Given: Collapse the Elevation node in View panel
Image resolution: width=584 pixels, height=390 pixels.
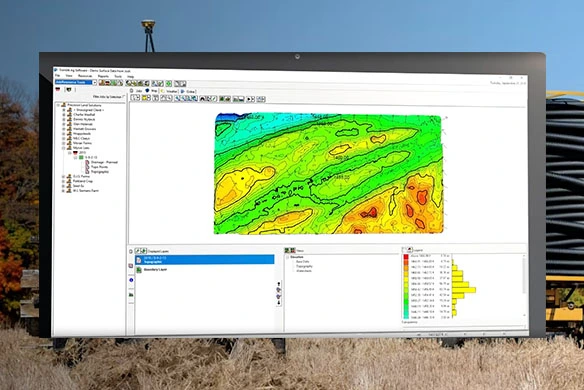Looking at the screenshot, I should 287,257.
